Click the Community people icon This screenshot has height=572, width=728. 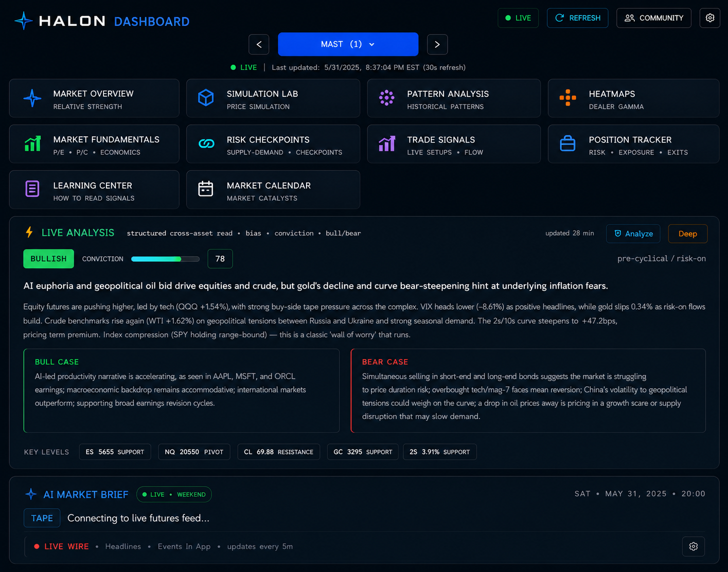(629, 18)
